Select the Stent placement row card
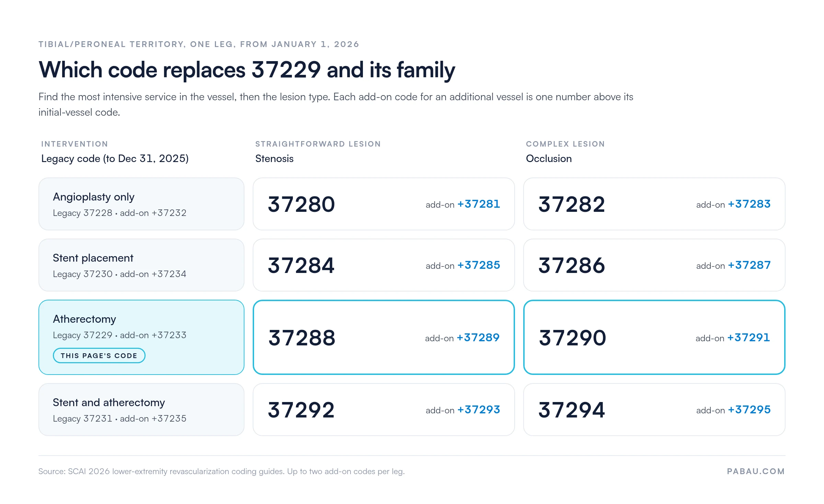Viewport: 824px width, 504px height. 141,265
